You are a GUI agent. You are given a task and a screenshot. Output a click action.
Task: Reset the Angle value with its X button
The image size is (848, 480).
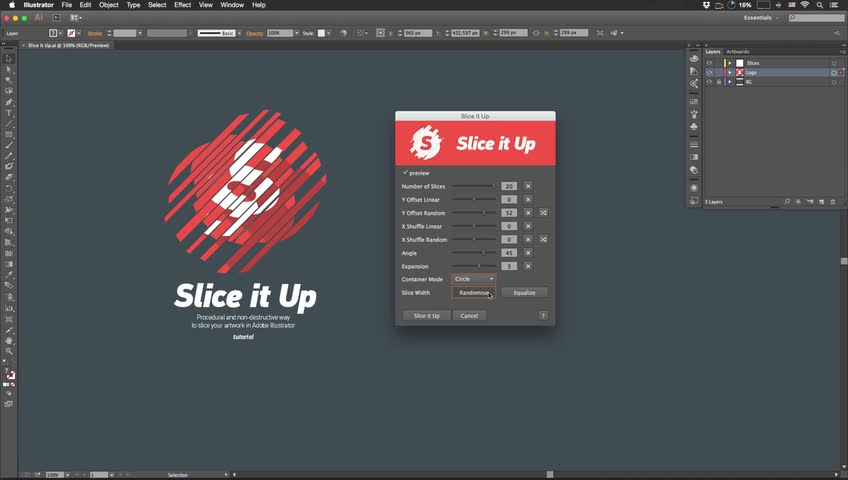pos(528,253)
